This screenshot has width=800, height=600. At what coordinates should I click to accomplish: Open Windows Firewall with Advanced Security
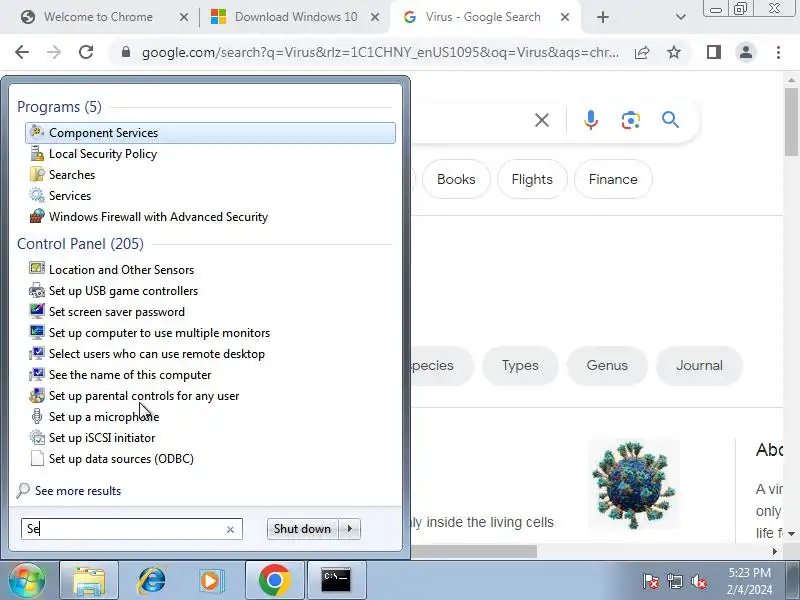158,217
